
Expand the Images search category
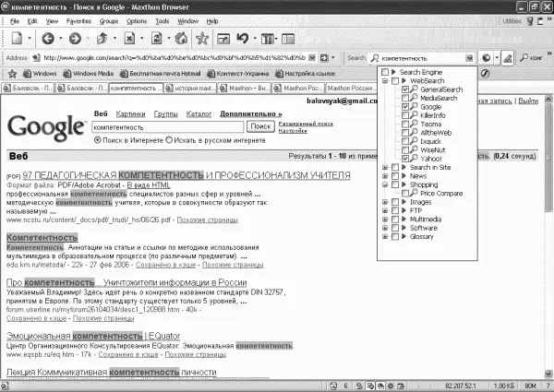[x=384, y=202]
